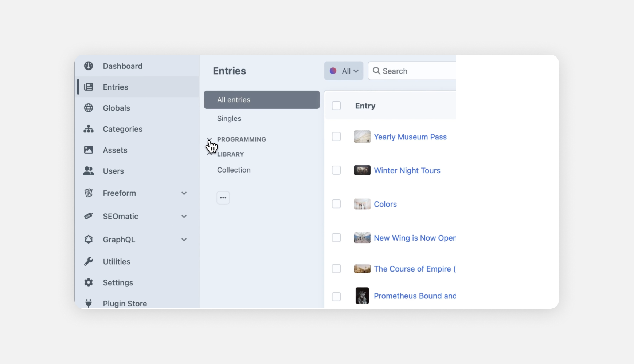Click the Entries page heading
Screen dimensions: 634x364
point(230,71)
